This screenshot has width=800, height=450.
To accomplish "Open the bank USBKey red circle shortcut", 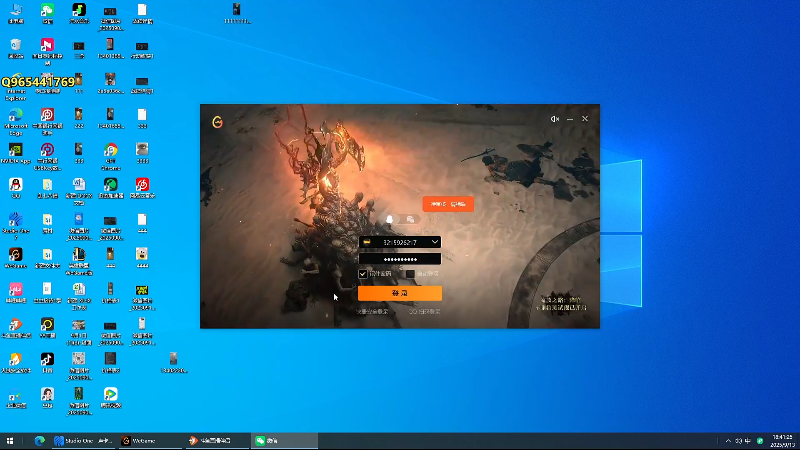I will [47, 156].
